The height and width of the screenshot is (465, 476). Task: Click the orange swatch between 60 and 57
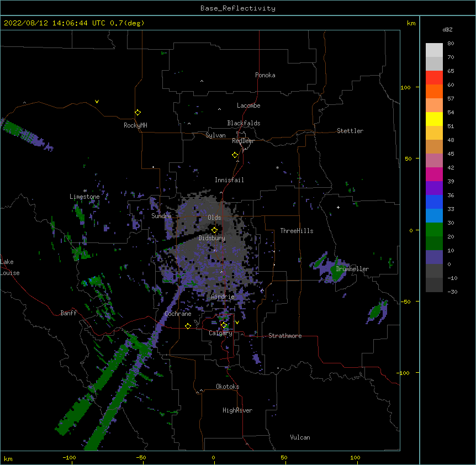pos(434,91)
